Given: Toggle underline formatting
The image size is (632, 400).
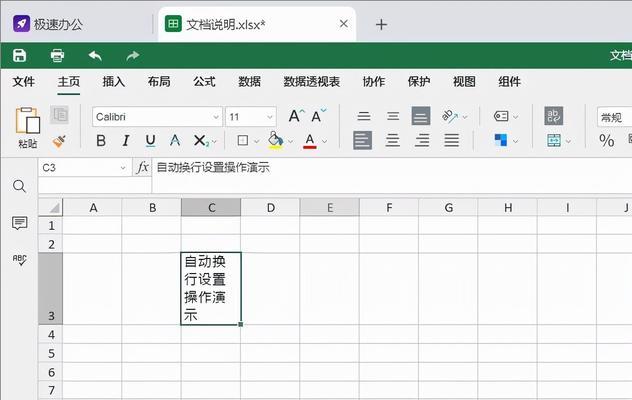Looking at the screenshot, I should [x=150, y=141].
